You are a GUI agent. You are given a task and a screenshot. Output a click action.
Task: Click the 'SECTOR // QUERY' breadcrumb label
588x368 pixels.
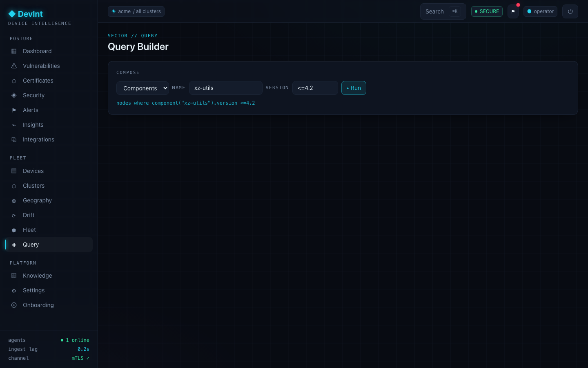pos(133,36)
